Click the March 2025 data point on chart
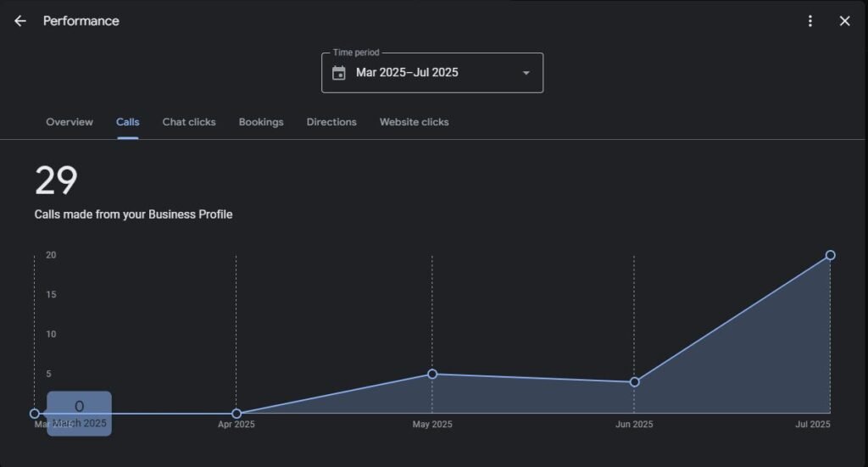Screen dimensions: 868x467 (35, 414)
